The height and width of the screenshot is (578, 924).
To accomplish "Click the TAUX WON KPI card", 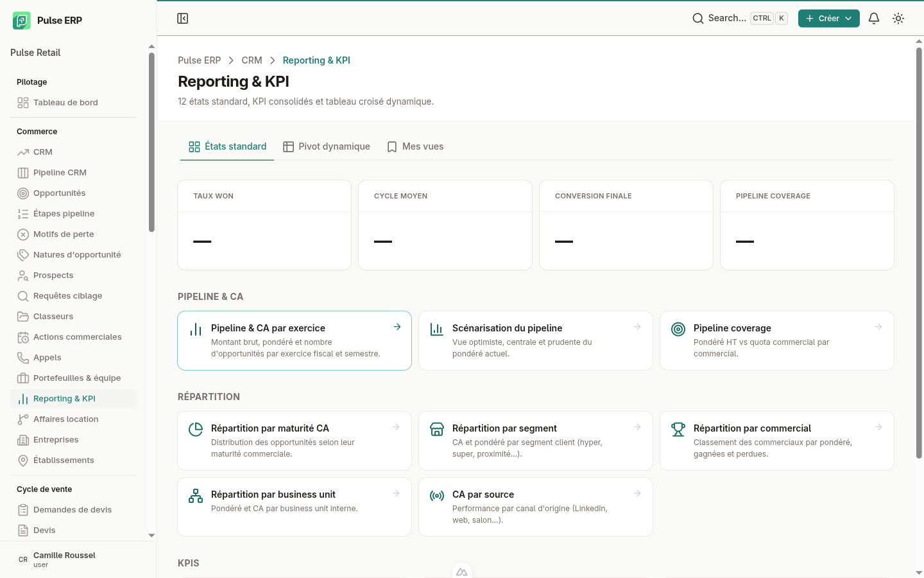I will tap(264, 225).
